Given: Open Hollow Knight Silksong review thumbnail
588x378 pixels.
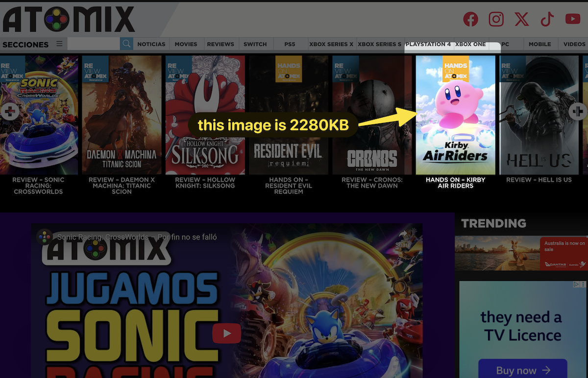Looking at the screenshot, I should (205, 115).
